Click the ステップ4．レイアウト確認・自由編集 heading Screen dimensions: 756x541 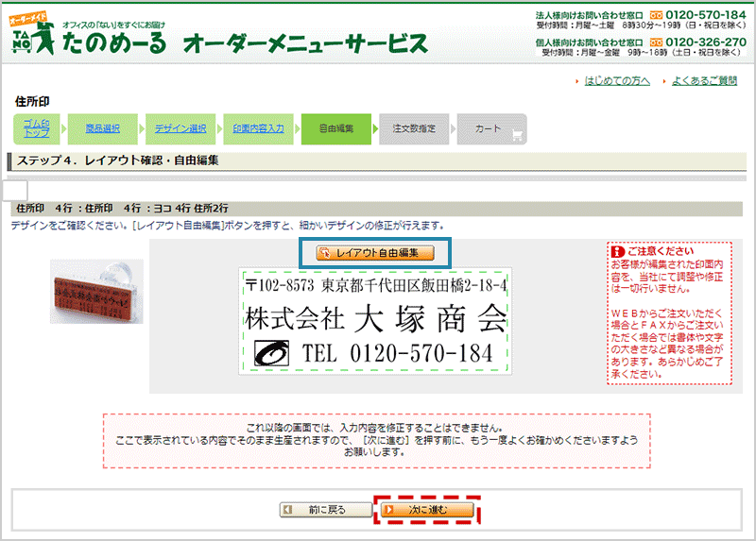(117, 161)
